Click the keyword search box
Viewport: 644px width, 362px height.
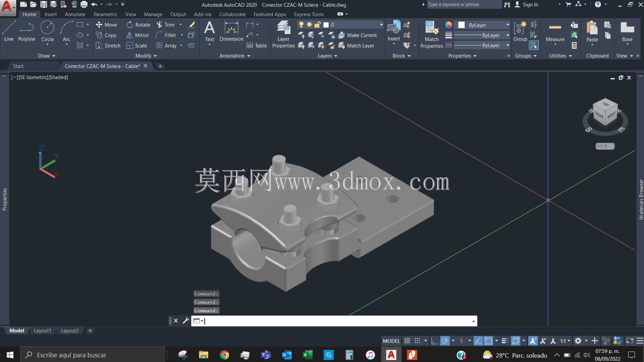[464, 4]
